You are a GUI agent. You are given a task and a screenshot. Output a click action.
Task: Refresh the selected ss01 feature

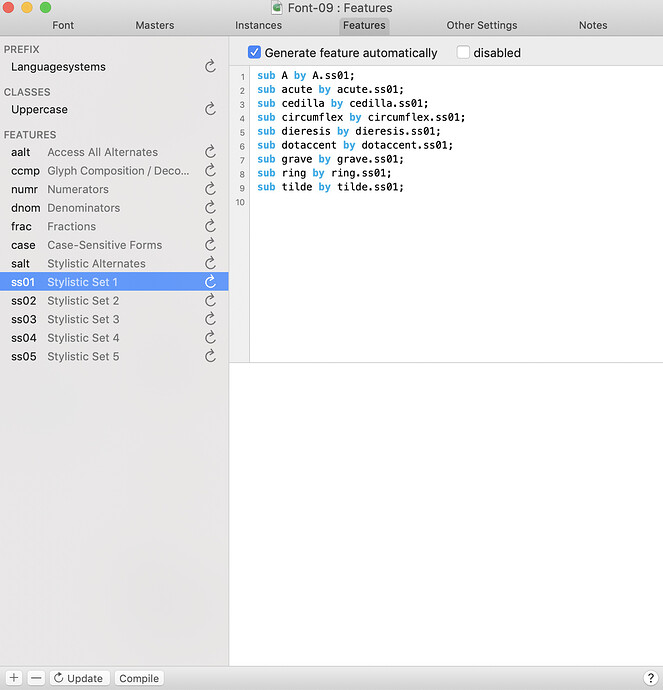coord(210,282)
